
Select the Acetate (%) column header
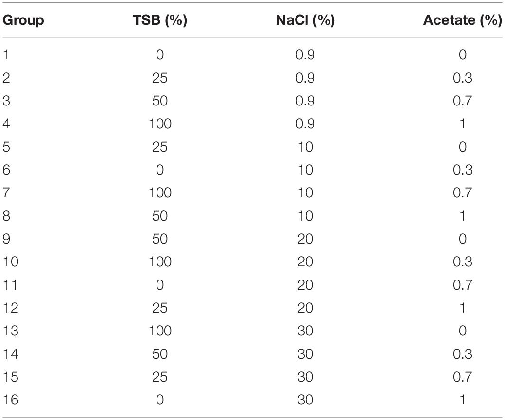click(463, 20)
